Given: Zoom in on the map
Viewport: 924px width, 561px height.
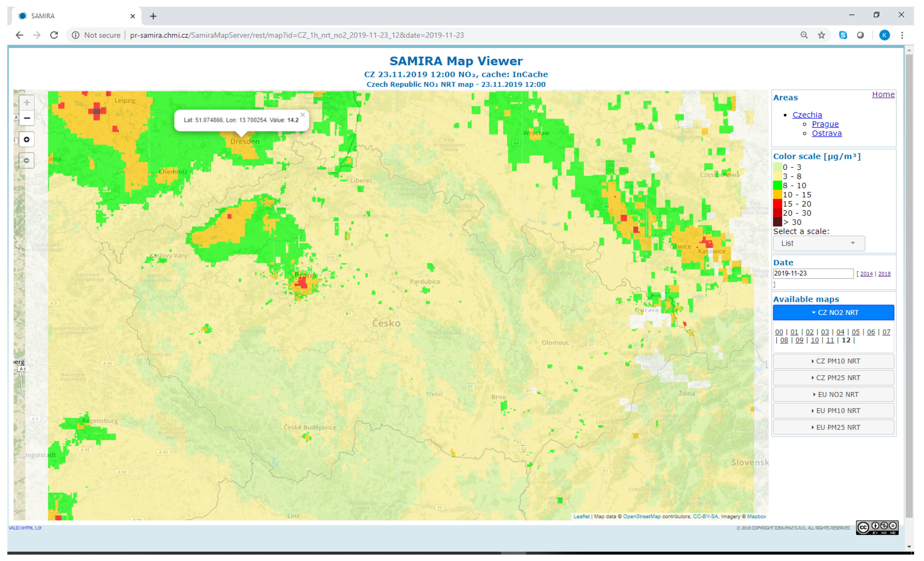Looking at the screenshot, I should (x=27, y=102).
